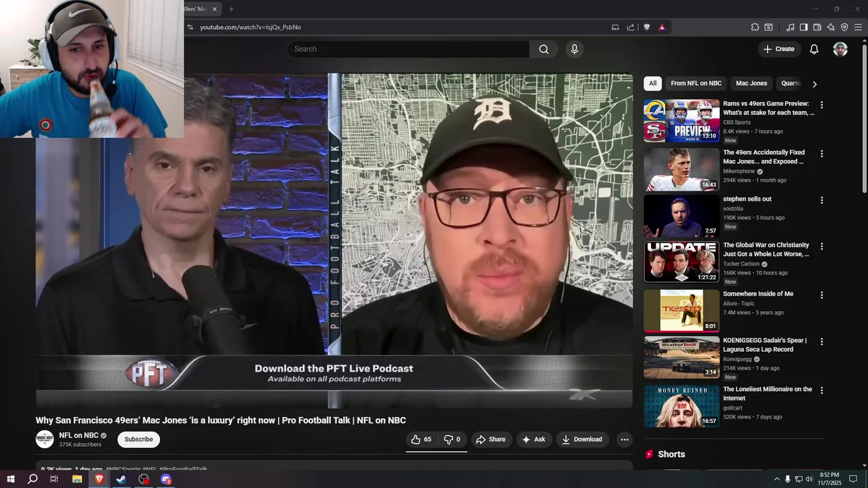Open OBS Studio from the taskbar

click(144, 479)
